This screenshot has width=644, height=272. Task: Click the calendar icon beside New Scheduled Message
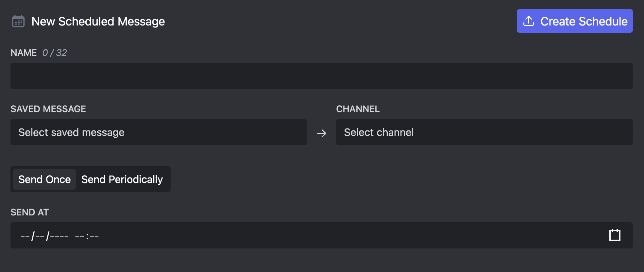coord(18,21)
